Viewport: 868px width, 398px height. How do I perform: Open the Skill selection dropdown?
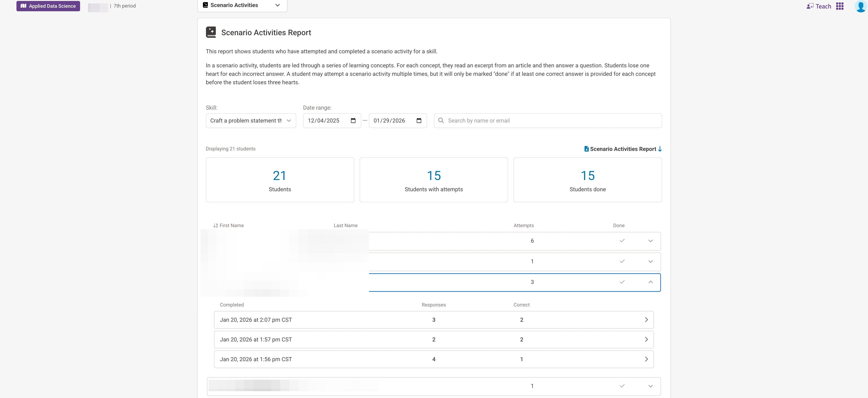point(251,121)
